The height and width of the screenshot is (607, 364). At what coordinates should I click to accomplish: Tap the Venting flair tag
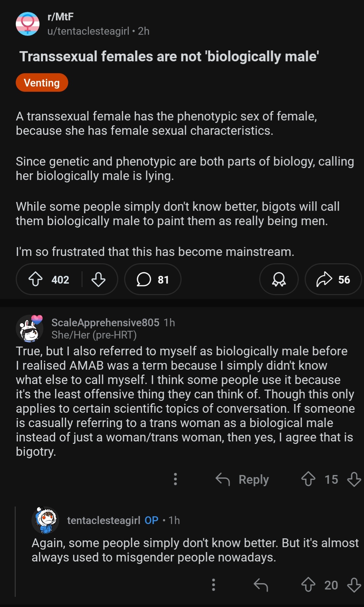tap(42, 83)
